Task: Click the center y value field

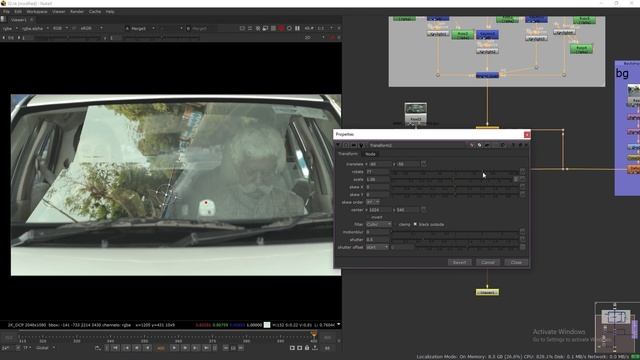Action: click(x=408, y=210)
